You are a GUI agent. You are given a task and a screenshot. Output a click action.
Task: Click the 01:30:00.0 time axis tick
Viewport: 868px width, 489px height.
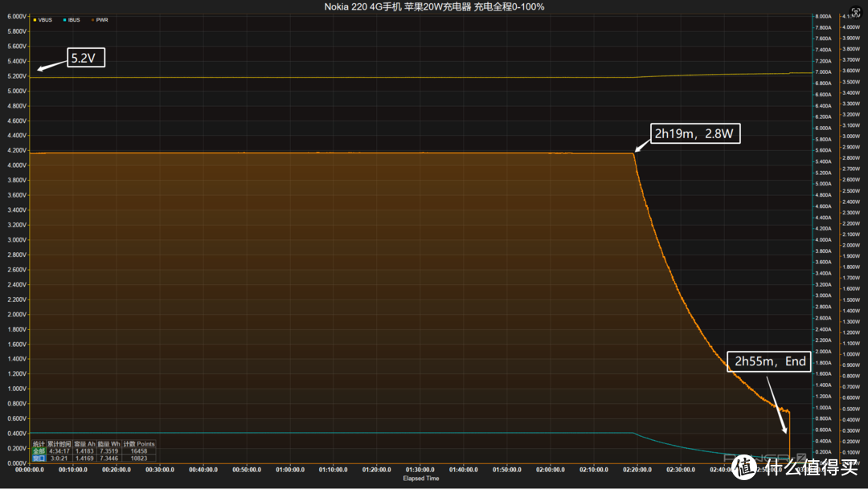pos(420,470)
